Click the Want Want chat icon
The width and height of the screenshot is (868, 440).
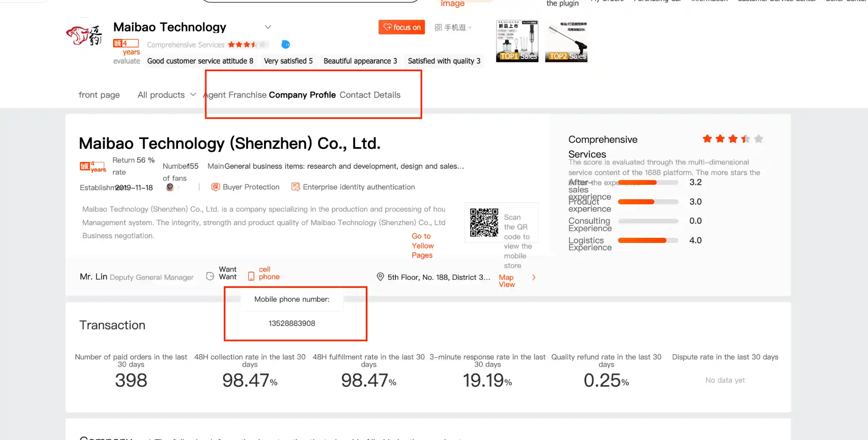point(210,276)
